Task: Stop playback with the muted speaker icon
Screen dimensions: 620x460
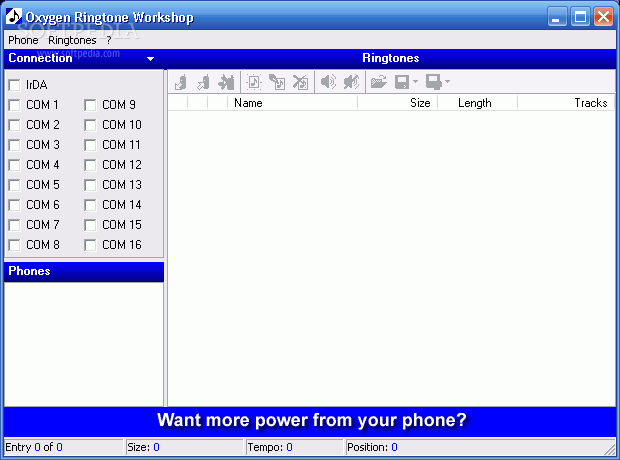Action: pos(352,82)
